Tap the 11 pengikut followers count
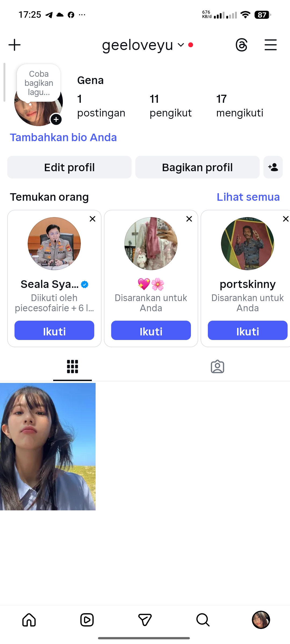The width and height of the screenshot is (290, 644). click(x=171, y=106)
